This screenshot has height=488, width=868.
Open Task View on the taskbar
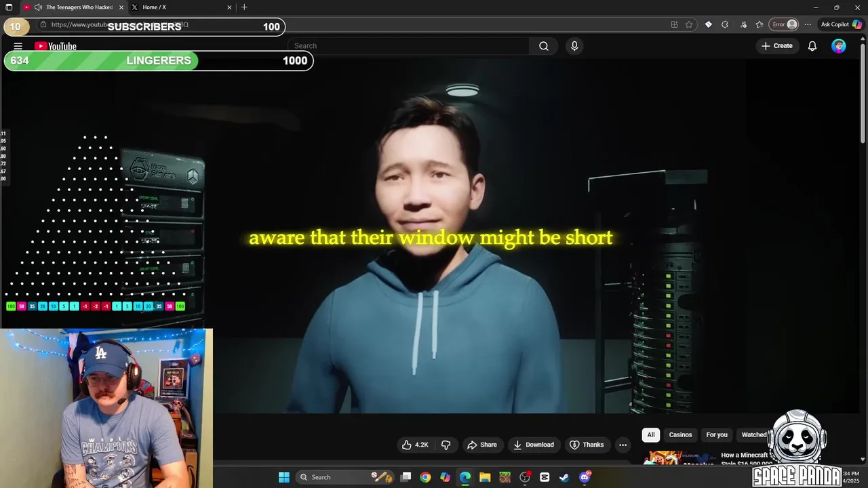[x=406, y=477]
